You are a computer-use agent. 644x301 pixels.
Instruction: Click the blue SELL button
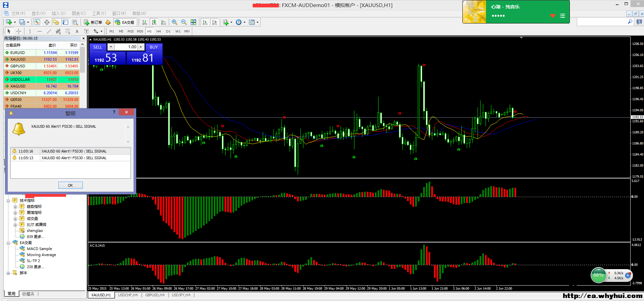[x=98, y=47]
